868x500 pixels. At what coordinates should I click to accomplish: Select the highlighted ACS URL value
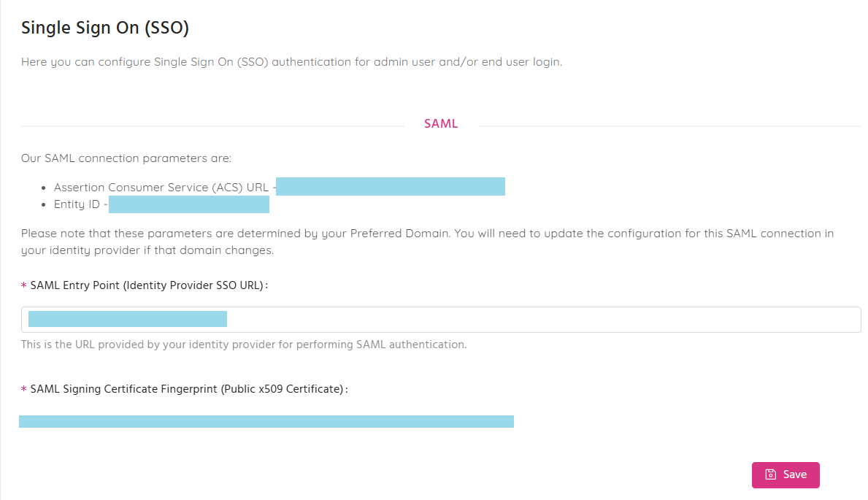tap(391, 187)
